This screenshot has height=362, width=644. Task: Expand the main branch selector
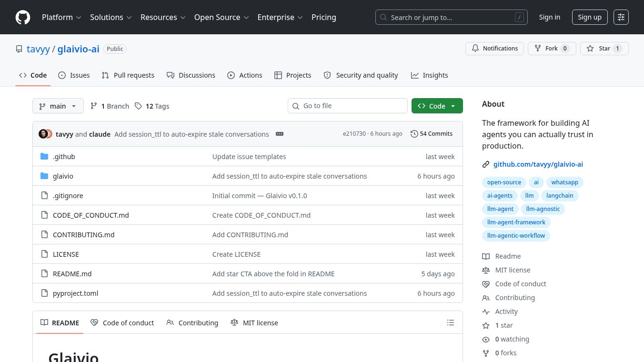[x=58, y=106]
